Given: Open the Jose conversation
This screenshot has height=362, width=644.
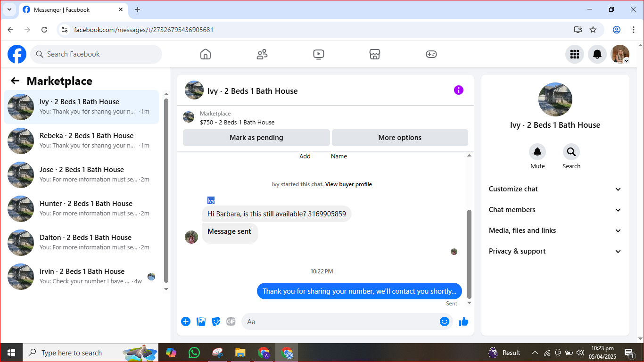Looking at the screenshot, I should point(82,175).
